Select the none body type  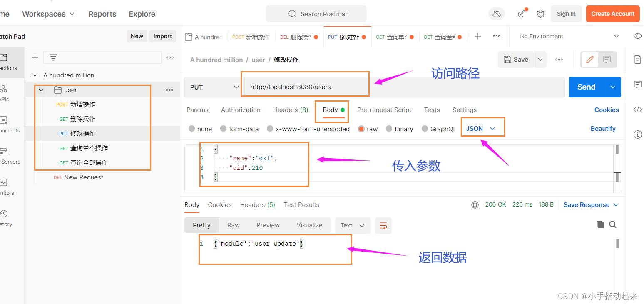tap(200, 129)
